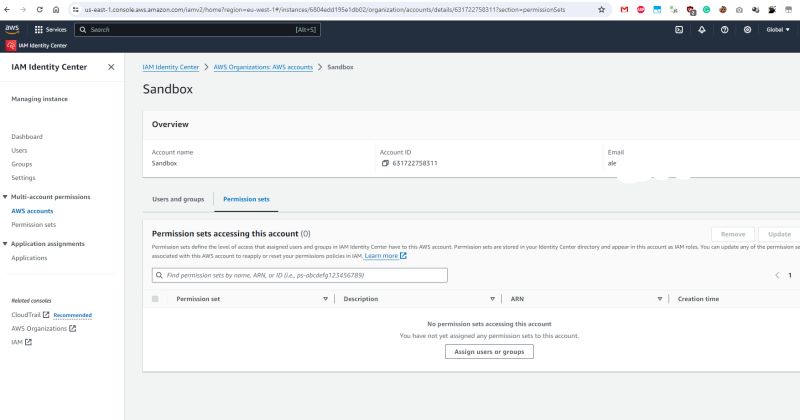Click the Creation time column header
The image size is (800, 420).
698,299
